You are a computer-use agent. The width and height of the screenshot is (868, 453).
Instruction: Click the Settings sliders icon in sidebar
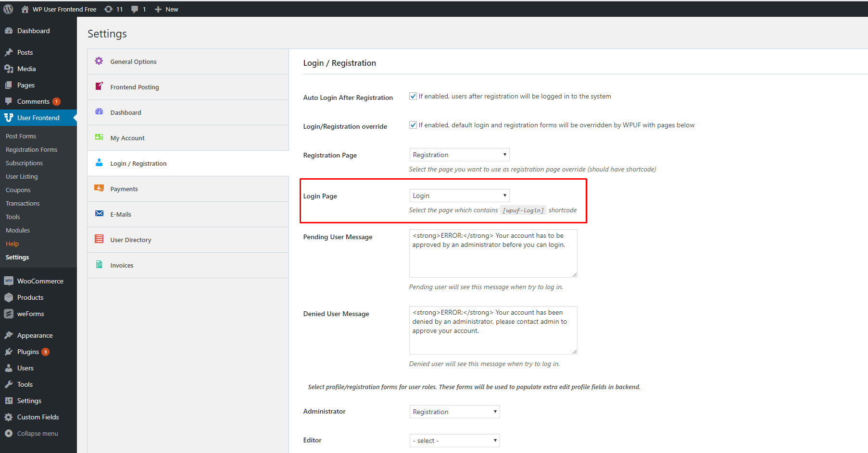tap(9, 401)
